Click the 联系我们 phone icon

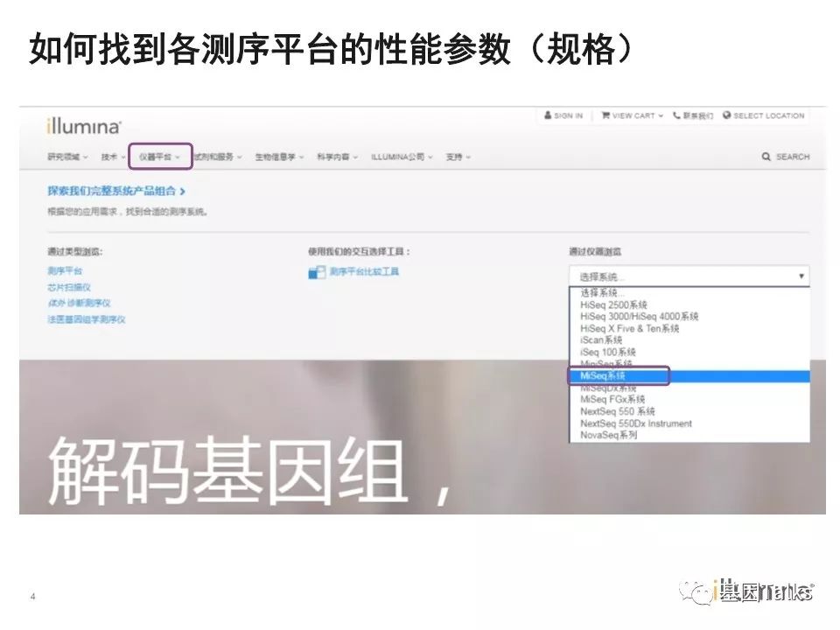point(676,115)
